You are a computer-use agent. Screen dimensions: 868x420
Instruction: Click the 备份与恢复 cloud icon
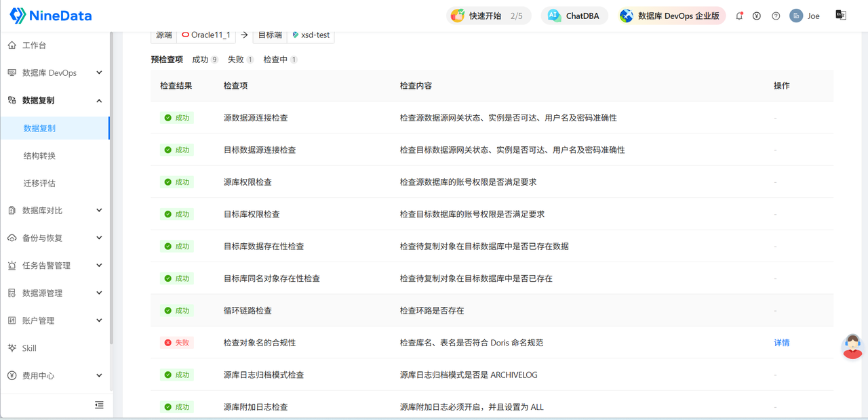click(12, 238)
